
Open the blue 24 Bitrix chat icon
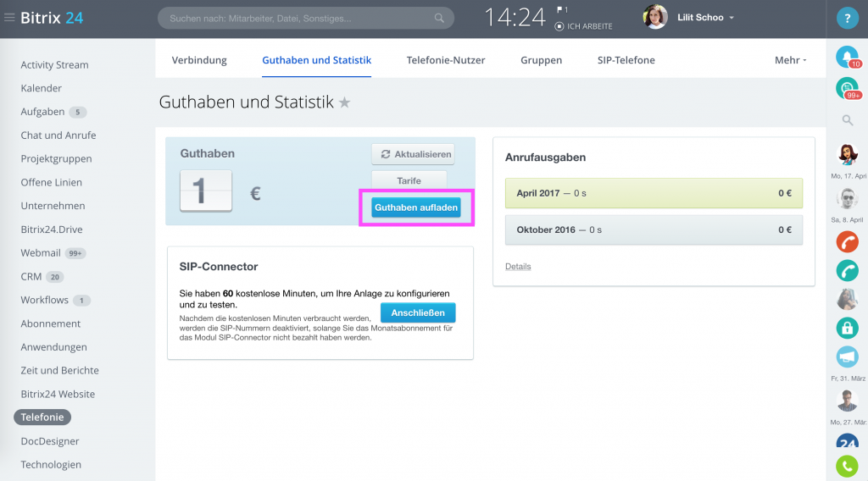[x=848, y=442]
